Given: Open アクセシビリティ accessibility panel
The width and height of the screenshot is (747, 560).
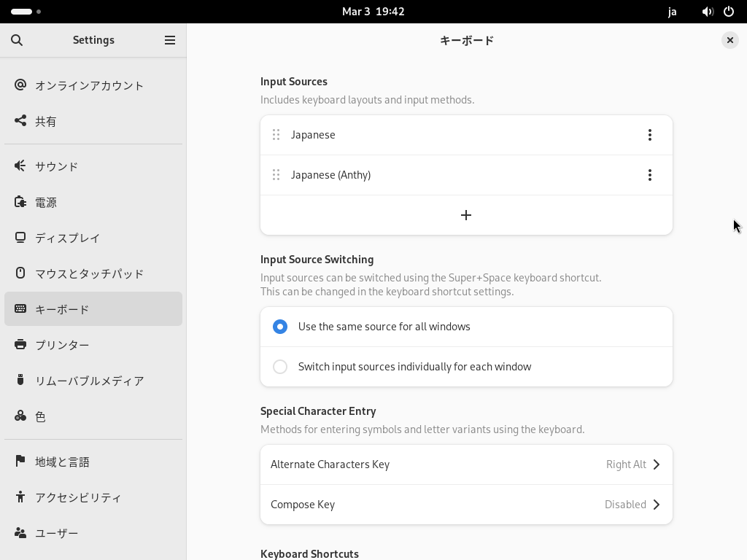Looking at the screenshot, I should [93, 497].
